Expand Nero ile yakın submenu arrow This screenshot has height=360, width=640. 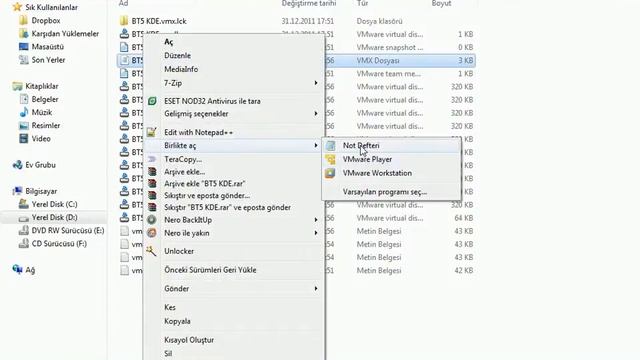coord(316,233)
